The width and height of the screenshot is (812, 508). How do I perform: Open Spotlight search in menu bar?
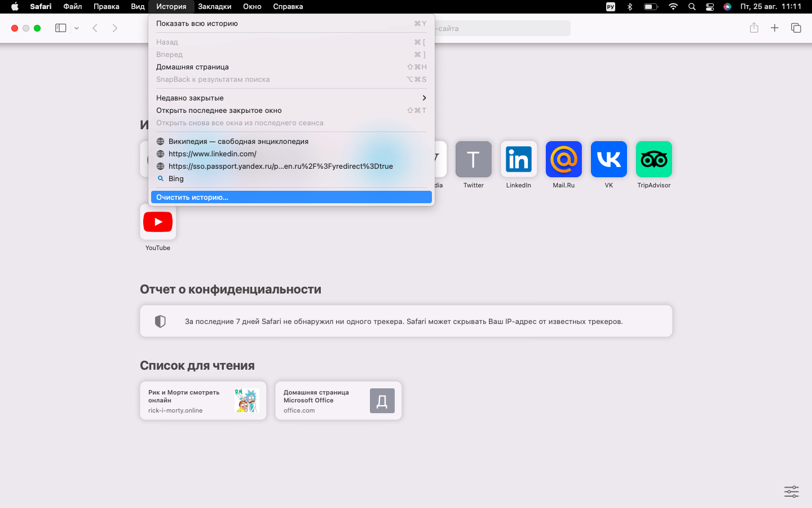click(692, 7)
